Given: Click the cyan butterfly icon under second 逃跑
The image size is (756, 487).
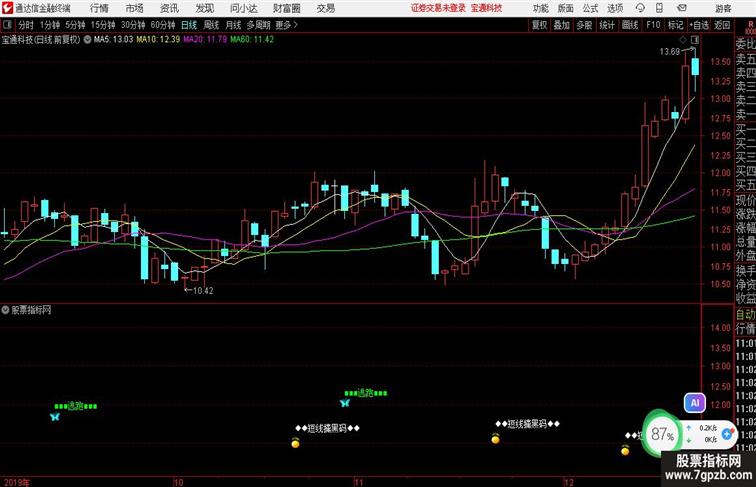Looking at the screenshot, I should click(345, 403).
